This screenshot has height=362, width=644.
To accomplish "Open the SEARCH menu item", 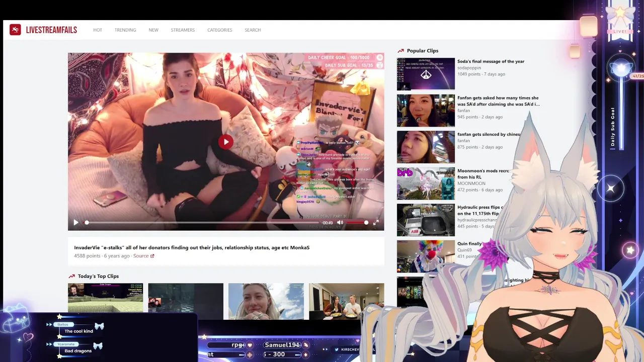I will pyautogui.click(x=253, y=30).
